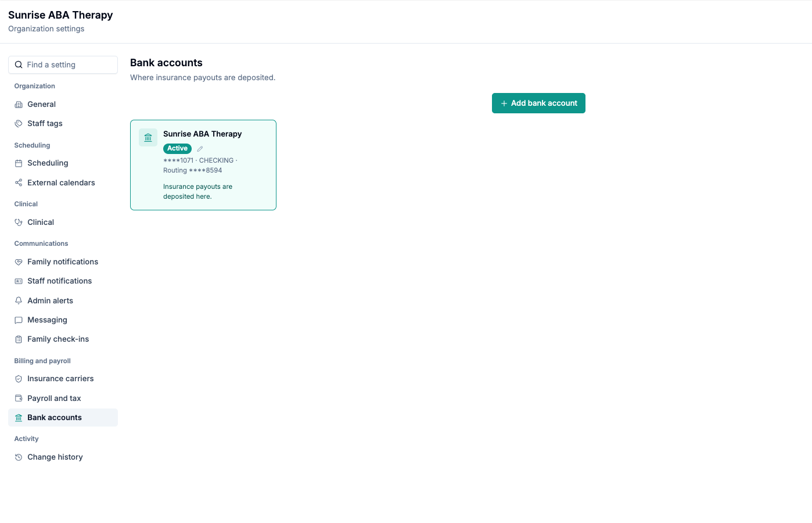This screenshot has width=812, height=523.
Task: Open Insurance carriers settings
Action: point(63,379)
